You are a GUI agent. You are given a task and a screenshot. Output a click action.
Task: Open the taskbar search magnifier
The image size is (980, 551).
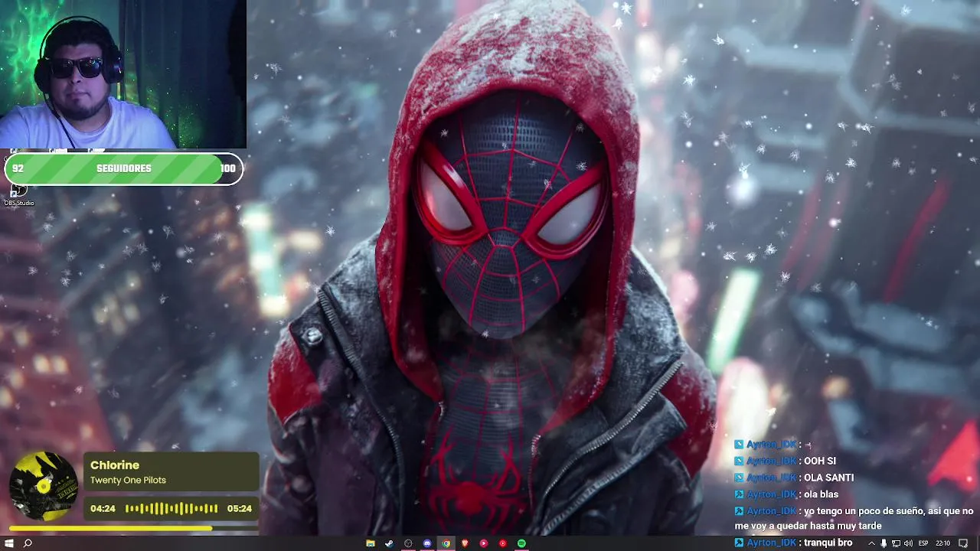28,543
